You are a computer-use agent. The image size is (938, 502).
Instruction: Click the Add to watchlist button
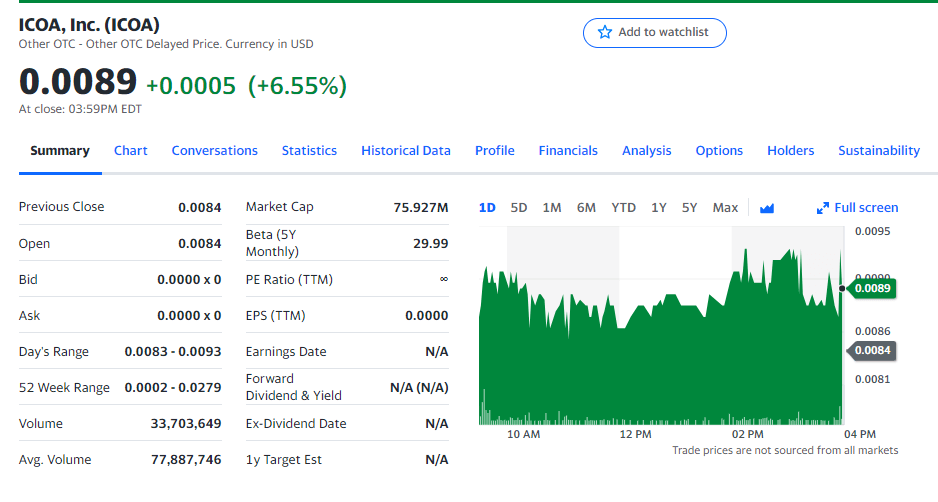click(x=655, y=33)
